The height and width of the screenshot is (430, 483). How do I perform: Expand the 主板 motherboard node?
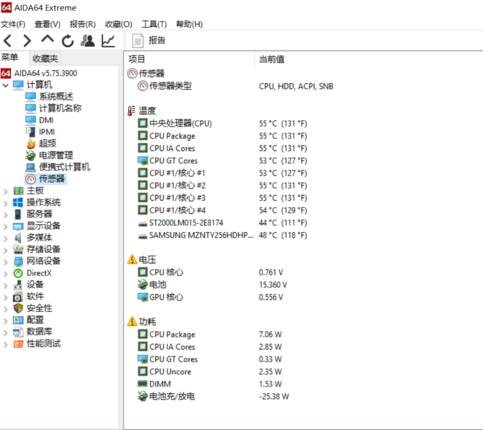point(5,191)
